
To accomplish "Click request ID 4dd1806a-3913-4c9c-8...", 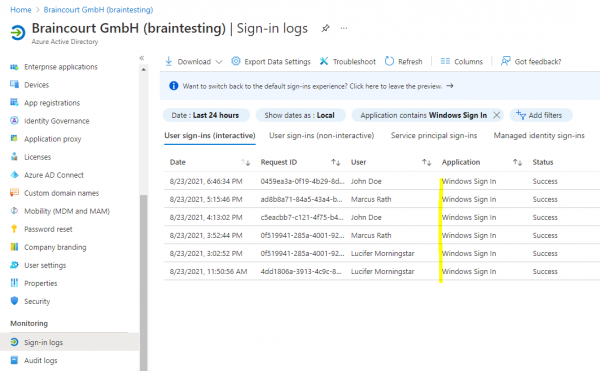I will (301, 271).
